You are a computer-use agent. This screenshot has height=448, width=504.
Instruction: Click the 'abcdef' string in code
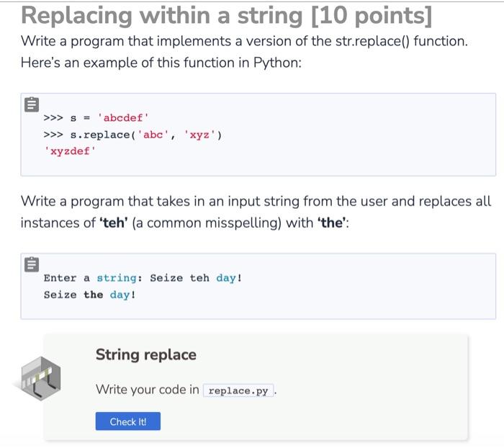pos(123,117)
